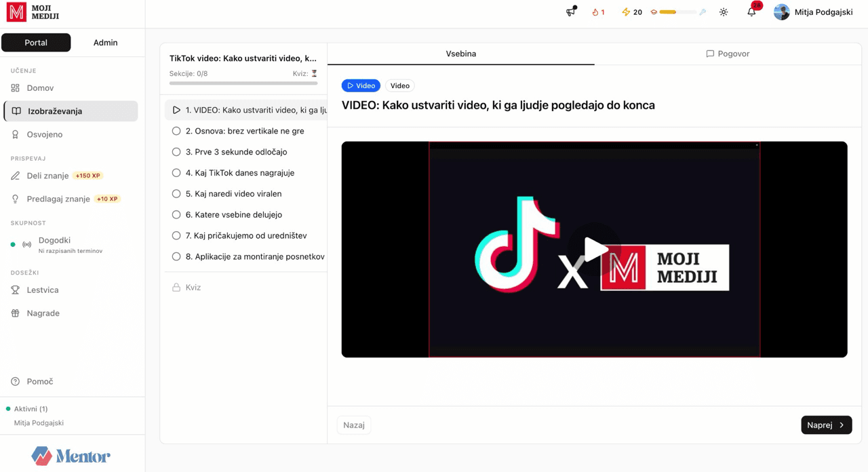Image resolution: width=868 pixels, height=472 pixels.
Task: Mark section 5 video viralen circle
Action: point(176,194)
